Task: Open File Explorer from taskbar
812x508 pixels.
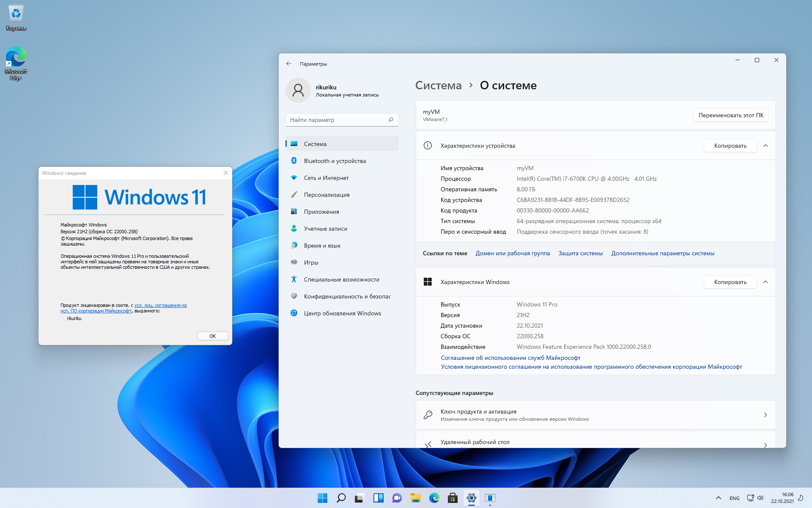Action: click(415, 498)
